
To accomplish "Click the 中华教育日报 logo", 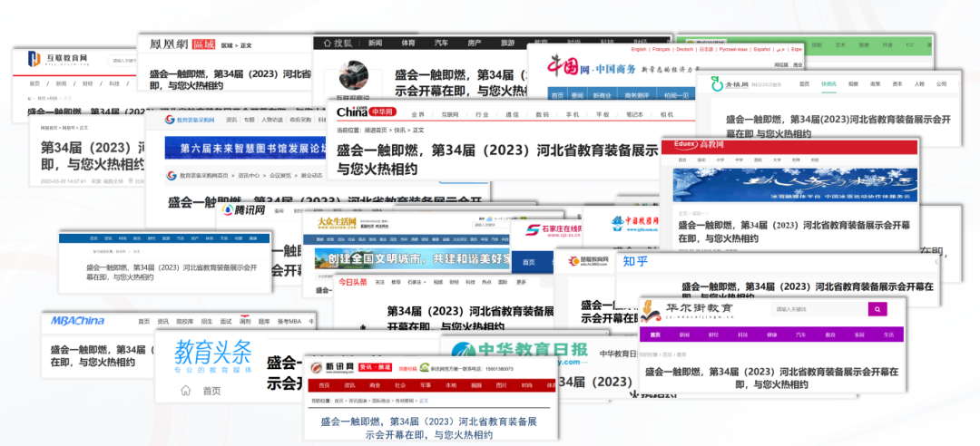I will click(x=519, y=354).
